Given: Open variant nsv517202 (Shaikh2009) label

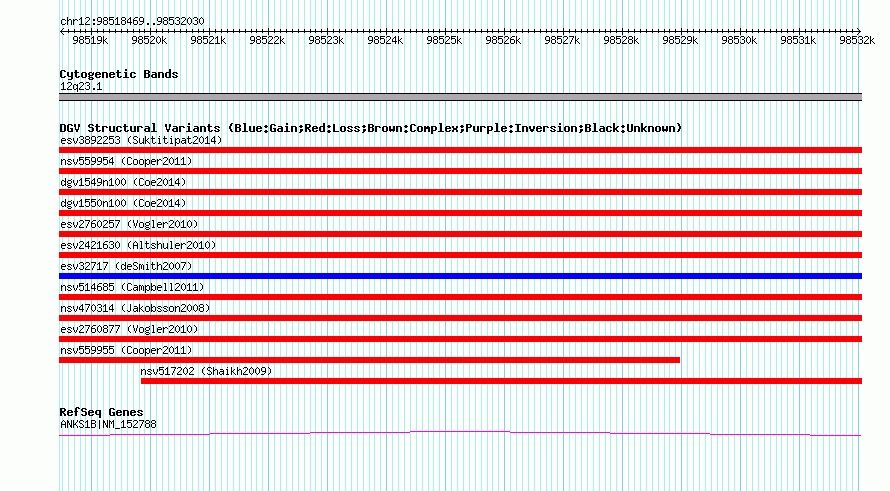Looking at the screenshot, I should [207, 371].
